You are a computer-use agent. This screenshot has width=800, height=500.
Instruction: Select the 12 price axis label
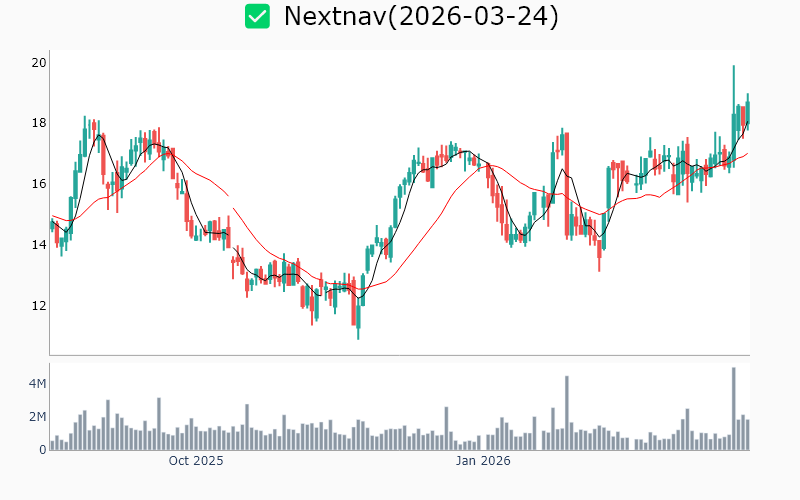pyautogui.click(x=39, y=306)
